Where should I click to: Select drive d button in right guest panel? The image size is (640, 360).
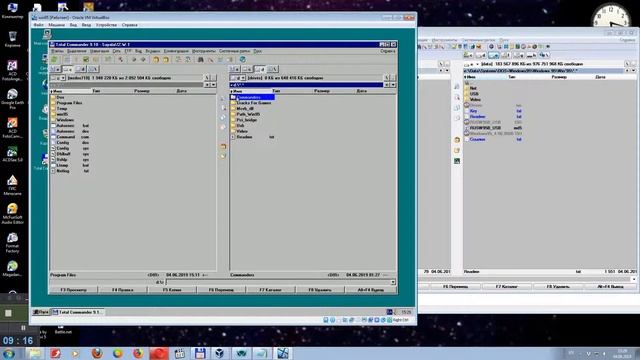point(260,69)
